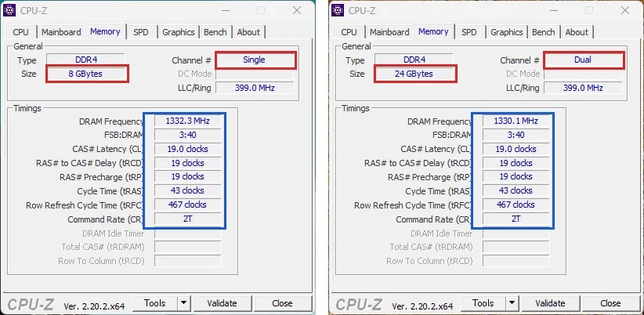Expand Tools dropdown arrow in left window
Viewport: 644px width, 315px height.
coord(184,303)
